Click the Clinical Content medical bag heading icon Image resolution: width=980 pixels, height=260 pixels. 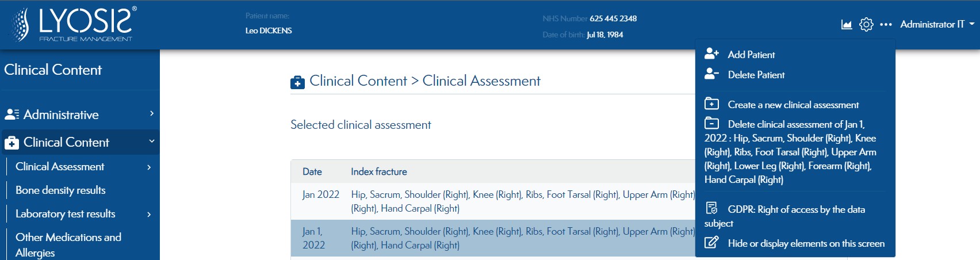pyautogui.click(x=297, y=83)
